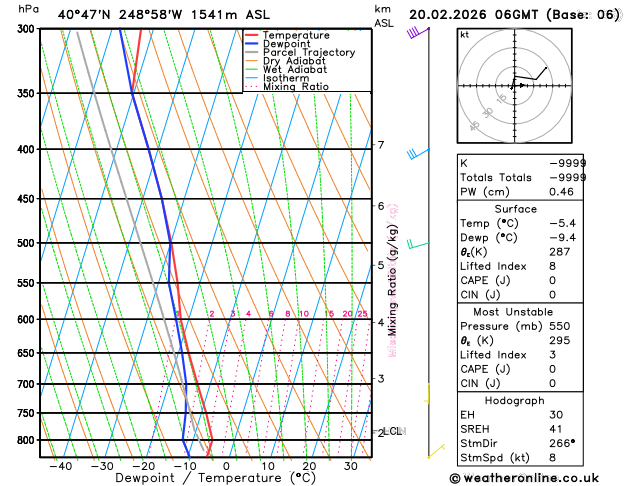Viewport: 629px width, 486px height.
Task: Click the yellow wind barb at 700 hPa
Action: [428, 393]
